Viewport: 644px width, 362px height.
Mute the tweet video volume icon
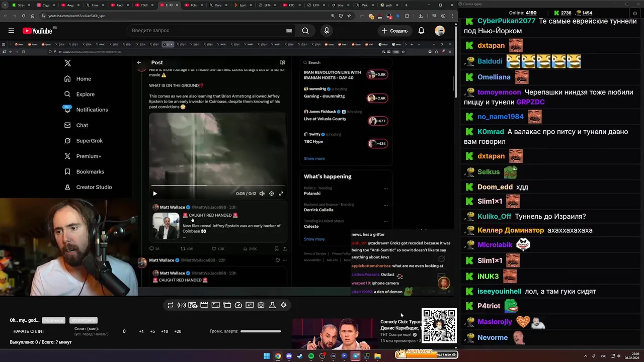(x=262, y=194)
